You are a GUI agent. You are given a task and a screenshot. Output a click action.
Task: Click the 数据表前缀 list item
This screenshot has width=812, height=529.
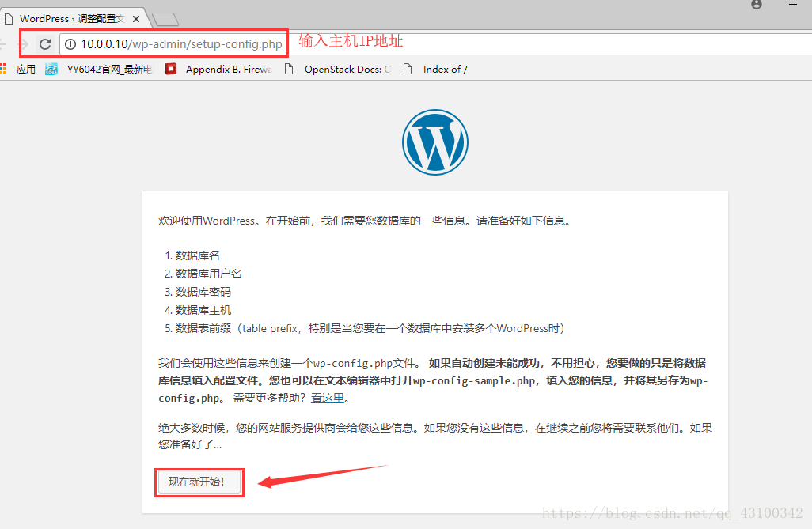(370, 328)
